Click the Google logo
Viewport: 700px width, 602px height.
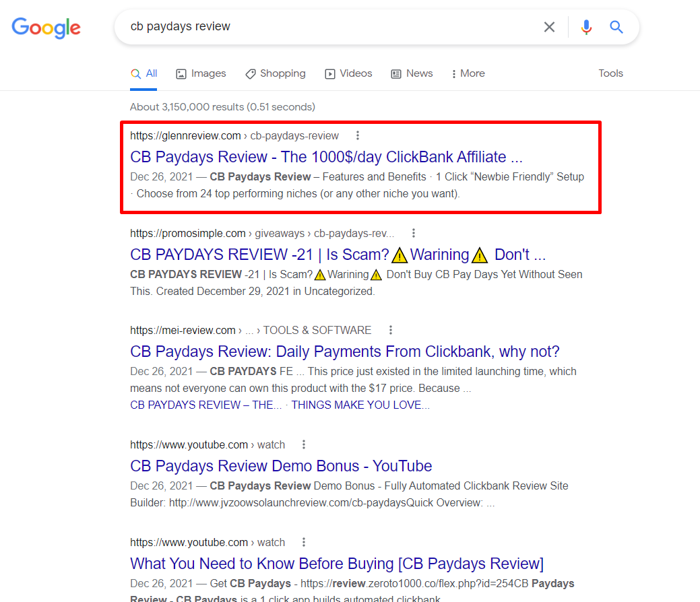[x=46, y=28]
